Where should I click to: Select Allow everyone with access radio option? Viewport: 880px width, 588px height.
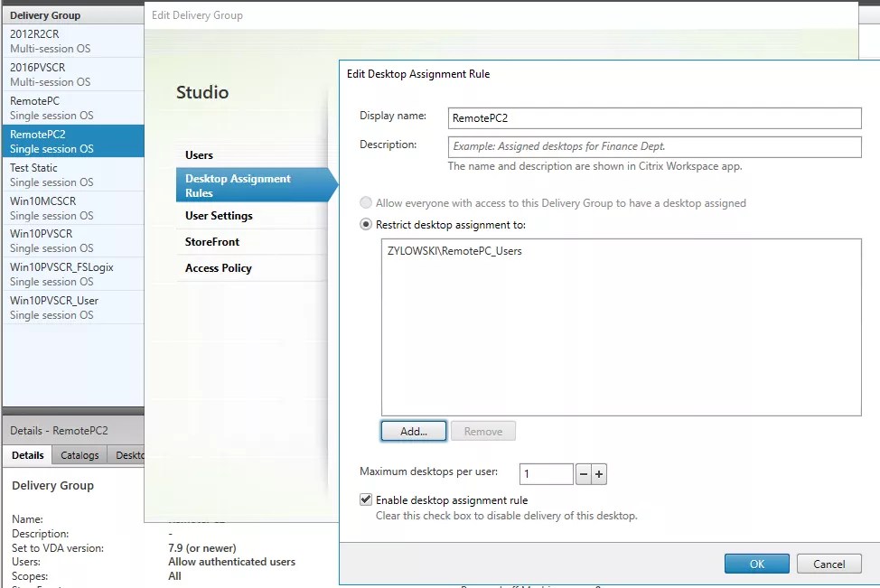point(366,202)
